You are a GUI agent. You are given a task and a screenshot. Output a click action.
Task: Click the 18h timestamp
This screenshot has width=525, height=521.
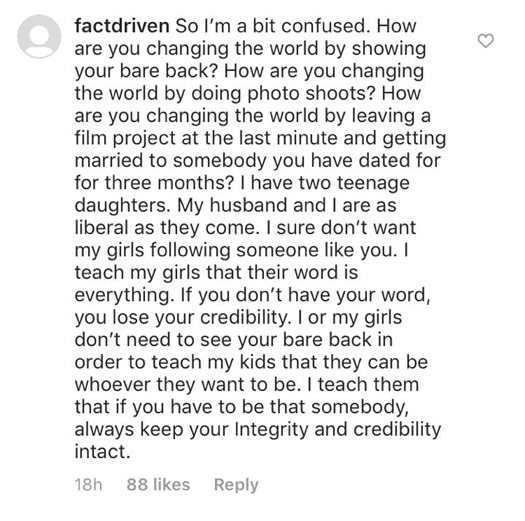click(x=88, y=485)
